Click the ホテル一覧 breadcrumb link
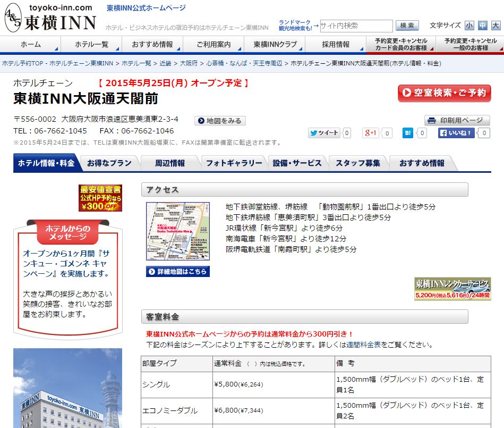 pos(136,63)
